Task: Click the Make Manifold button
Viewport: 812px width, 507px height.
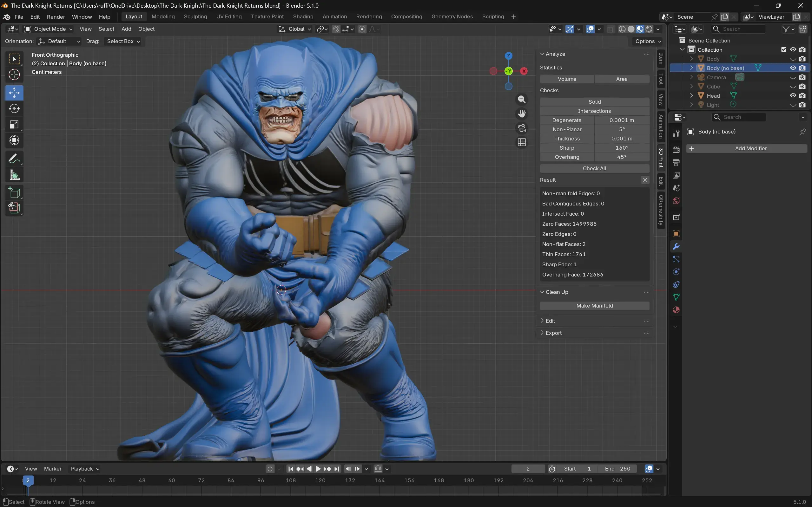Action: [594, 306]
